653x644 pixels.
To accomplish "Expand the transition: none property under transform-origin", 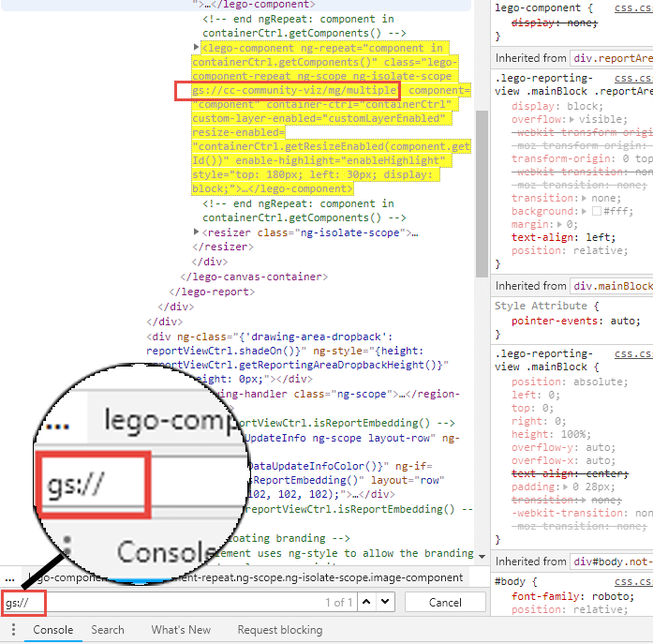I will (x=584, y=199).
